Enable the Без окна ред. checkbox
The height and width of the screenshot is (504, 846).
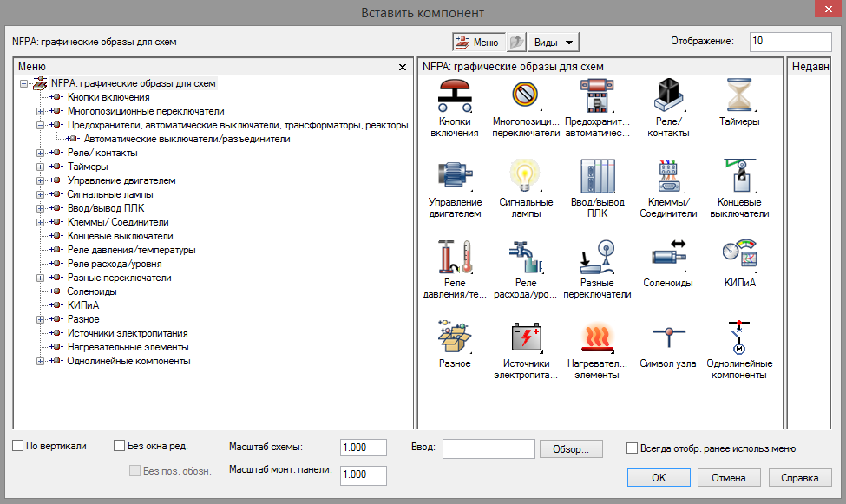click(x=119, y=446)
